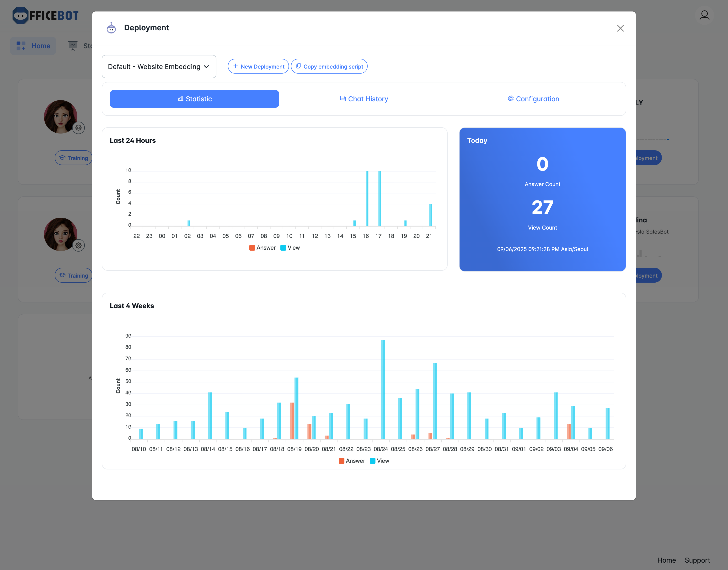Click second bot avatar thumbnail
728x570 pixels.
coord(61,234)
